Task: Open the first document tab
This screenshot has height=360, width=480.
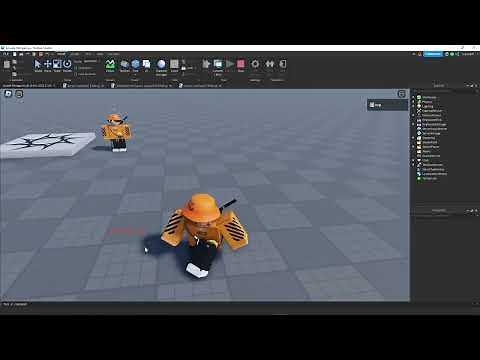Action: (x=29, y=86)
